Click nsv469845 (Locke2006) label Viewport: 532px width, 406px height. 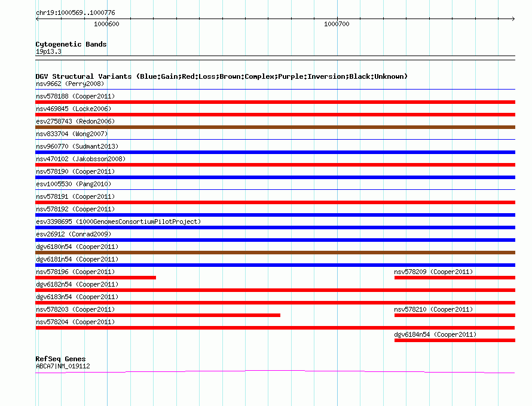74,109
